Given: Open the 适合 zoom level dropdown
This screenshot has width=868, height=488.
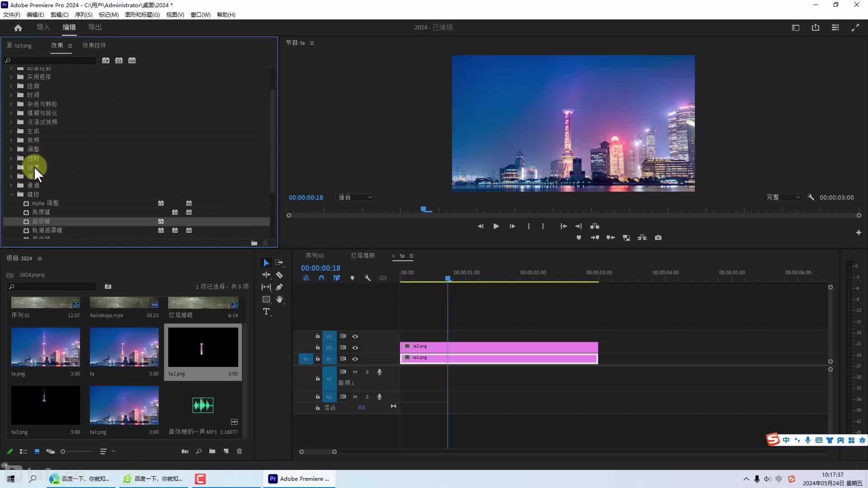Looking at the screenshot, I should point(355,197).
